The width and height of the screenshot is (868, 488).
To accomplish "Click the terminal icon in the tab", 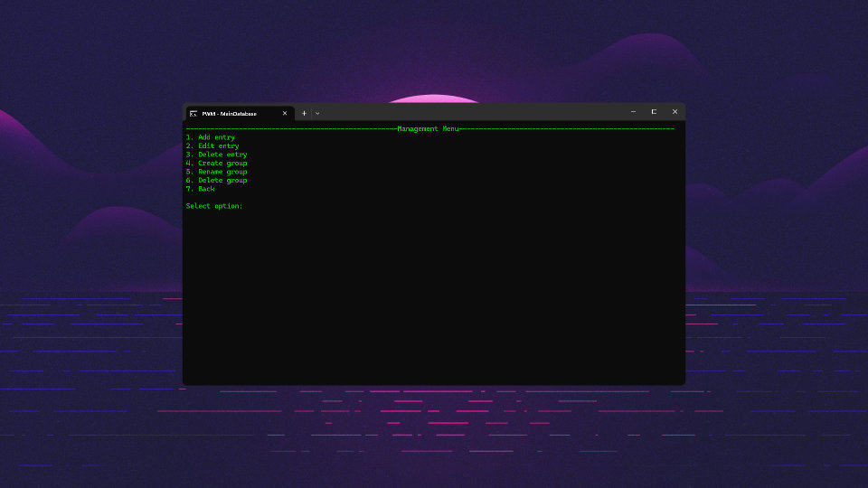I will point(193,114).
